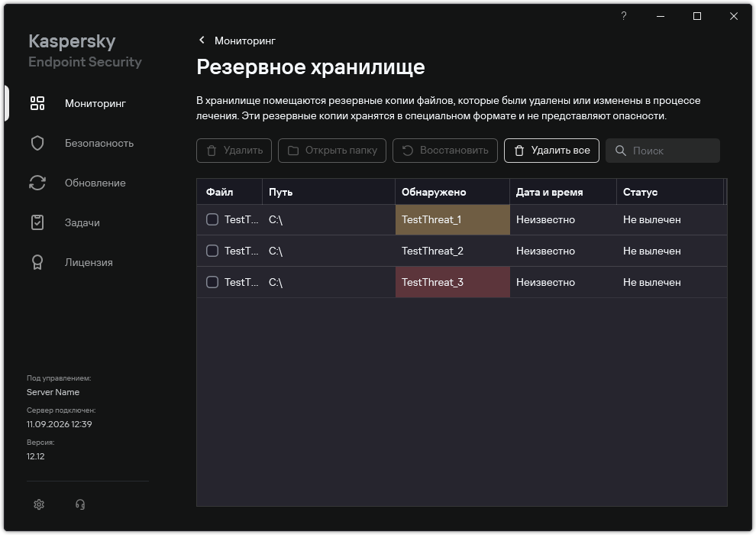Viewport: 756px width, 535px height.
Task: Go back using the arrow next to Мониторинг
Action: [x=202, y=40]
